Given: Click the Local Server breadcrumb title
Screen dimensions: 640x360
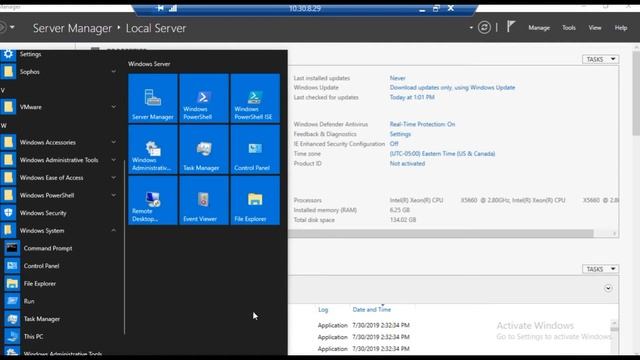Looking at the screenshot, I should (156, 28).
